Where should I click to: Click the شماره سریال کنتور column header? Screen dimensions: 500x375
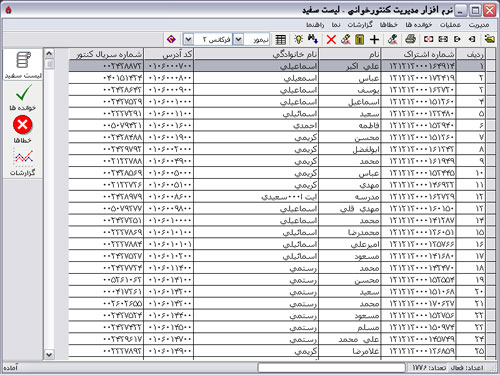click(x=106, y=54)
